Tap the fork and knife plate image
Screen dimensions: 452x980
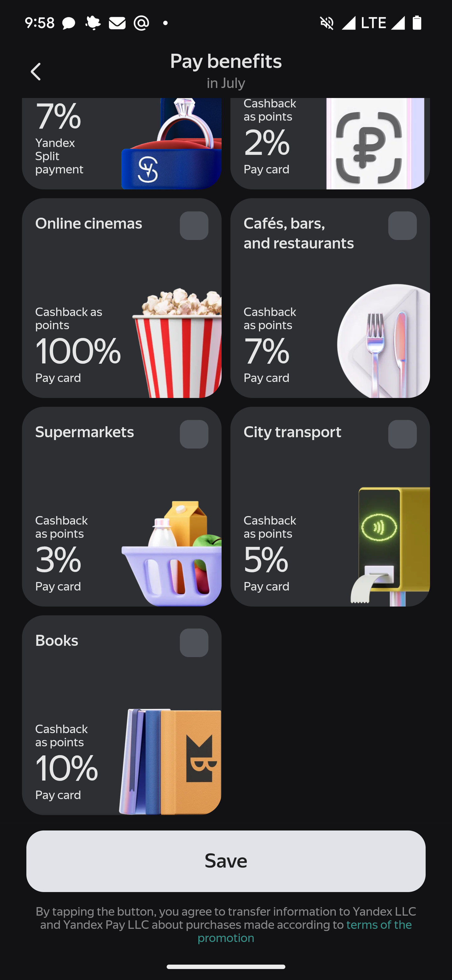383,341
